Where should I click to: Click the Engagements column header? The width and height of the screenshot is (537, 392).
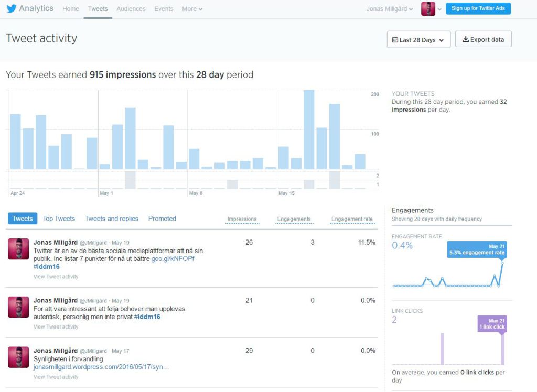click(x=294, y=219)
